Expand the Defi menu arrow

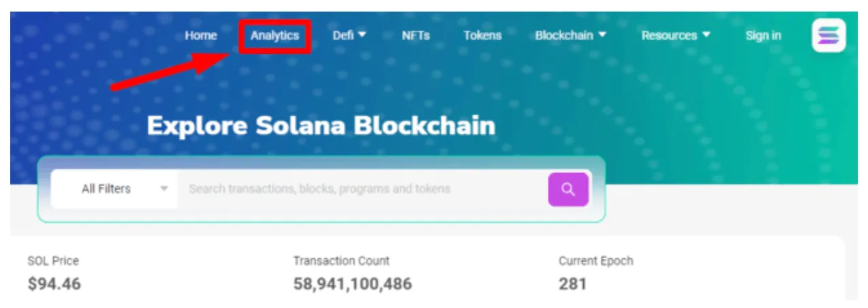(x=362, y=35)
